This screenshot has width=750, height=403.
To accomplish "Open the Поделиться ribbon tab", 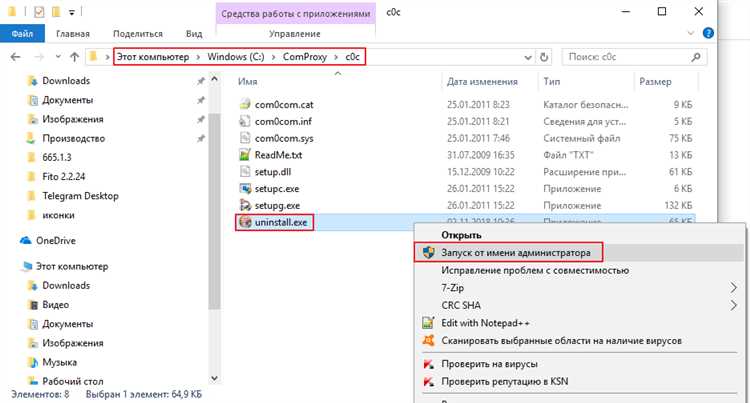I will (x=138, y=34).
